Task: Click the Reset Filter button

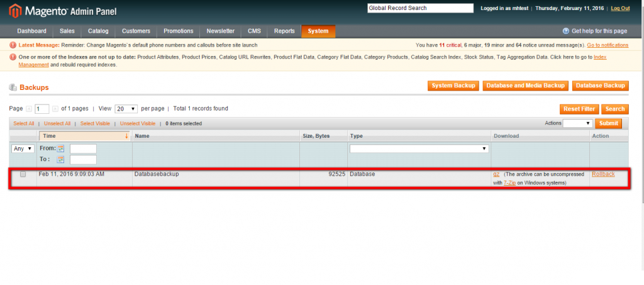Action: click(x=579, y=109)
